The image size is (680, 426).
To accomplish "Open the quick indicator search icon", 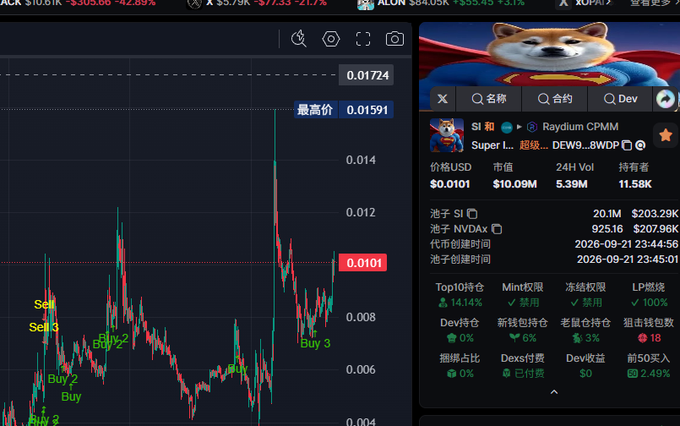I will click(x=299, y=39).
